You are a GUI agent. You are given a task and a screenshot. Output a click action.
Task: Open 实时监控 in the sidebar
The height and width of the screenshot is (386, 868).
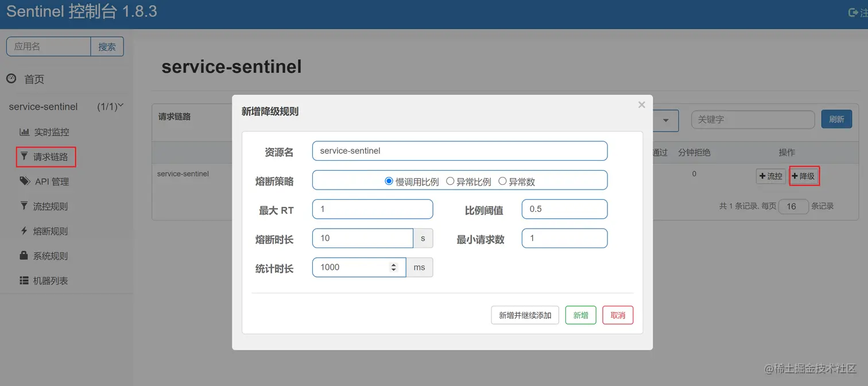pos(51,132)
